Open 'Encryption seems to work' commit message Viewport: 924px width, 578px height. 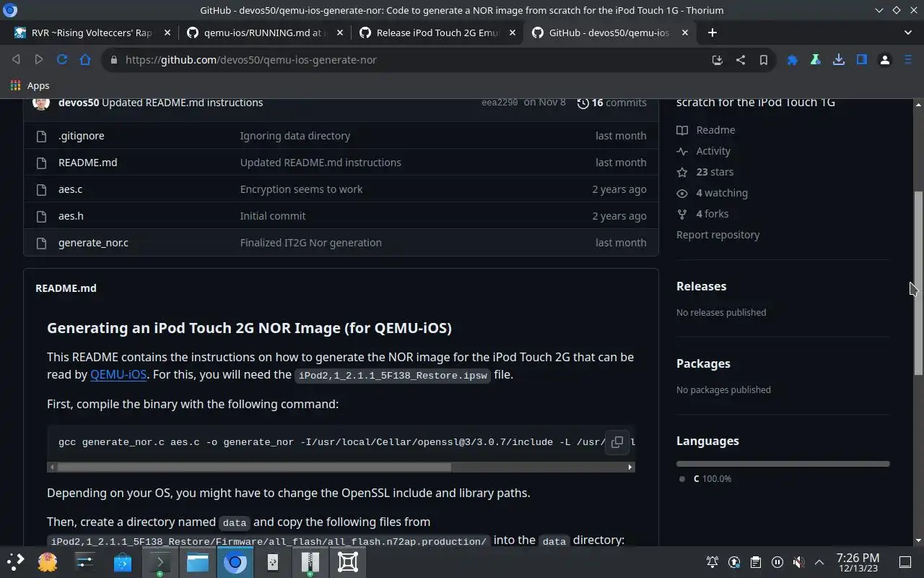click(x=301, y=189)
